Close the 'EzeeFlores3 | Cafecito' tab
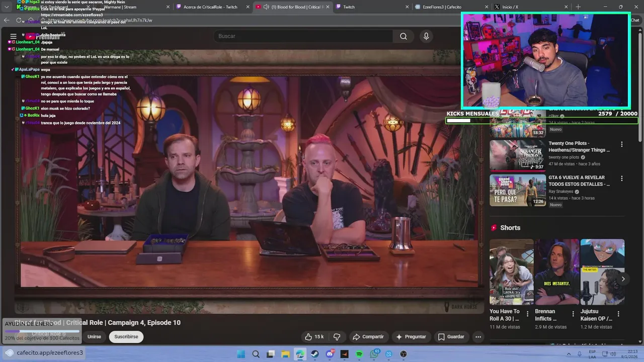The width and height of the screenshot is (644, 362). [487, 7]
